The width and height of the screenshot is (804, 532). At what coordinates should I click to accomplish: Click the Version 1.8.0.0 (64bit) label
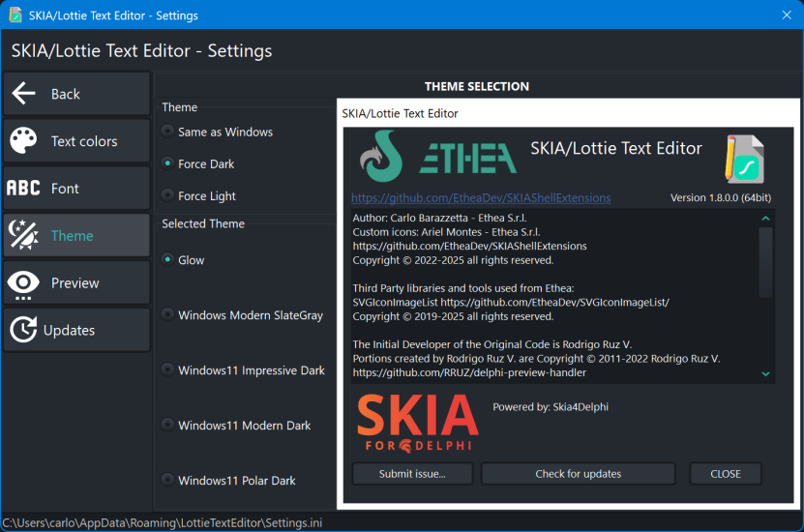721,198
